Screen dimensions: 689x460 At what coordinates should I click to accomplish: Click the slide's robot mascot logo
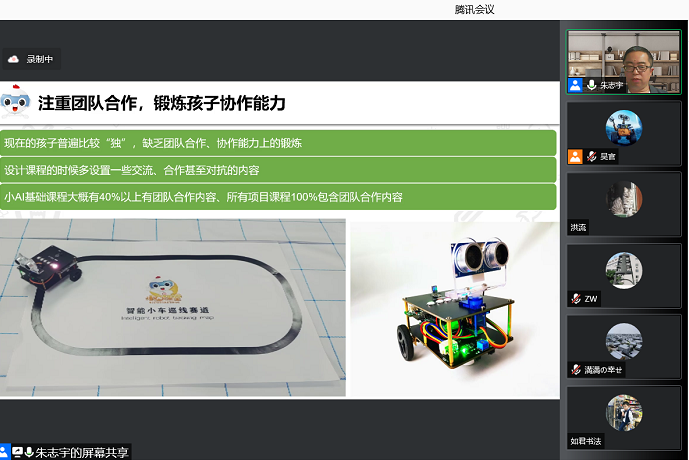[x=15, y=101]
